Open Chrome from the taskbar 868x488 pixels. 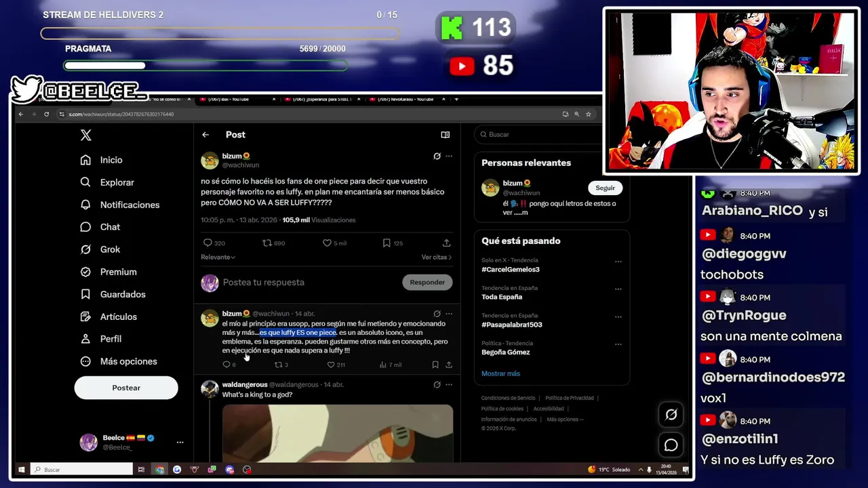point(159,470)
